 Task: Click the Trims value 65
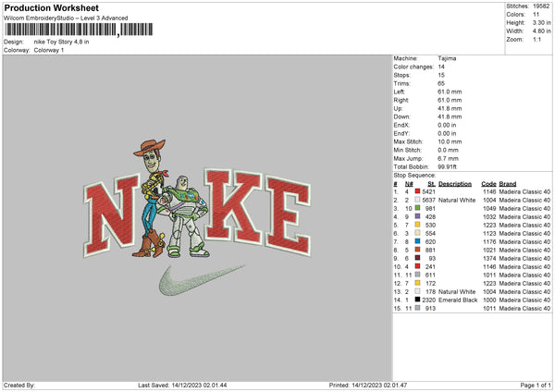[441, 83]
